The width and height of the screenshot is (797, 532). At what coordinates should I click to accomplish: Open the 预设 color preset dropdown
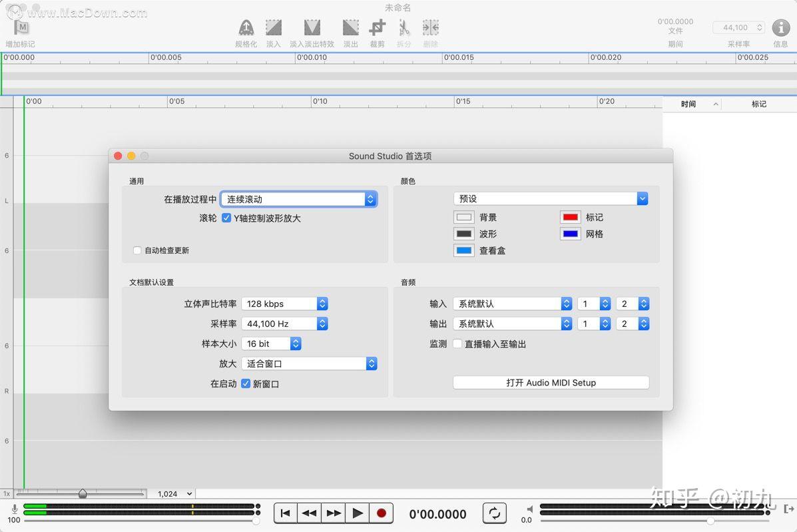[x=551, y=198]
